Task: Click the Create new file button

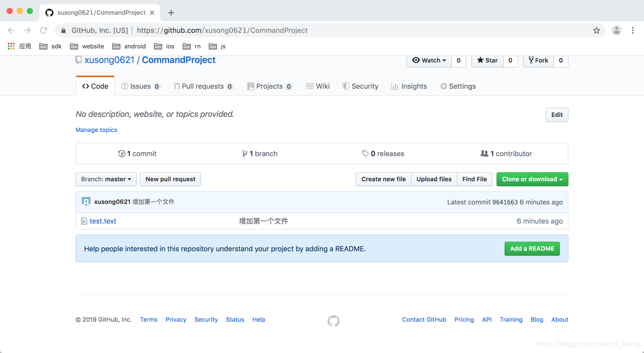Action: coord(383,179)
